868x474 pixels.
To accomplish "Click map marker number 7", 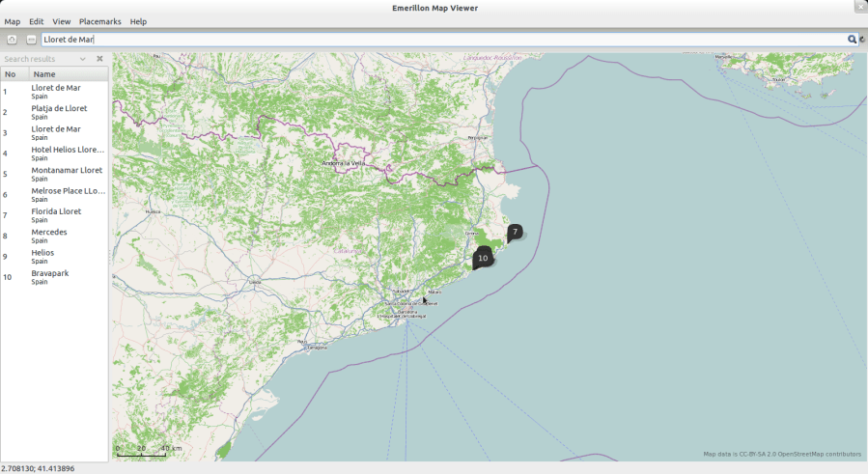I will [516, 232].
